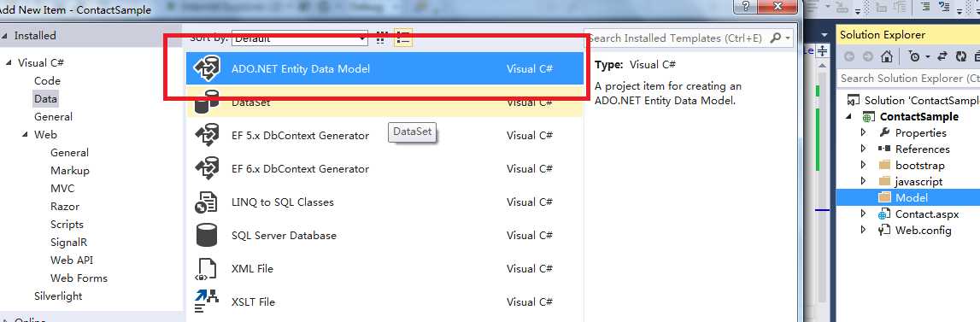980x322 pixels.
Task: Select the DataSet template row
Action: tap(384, 102)
